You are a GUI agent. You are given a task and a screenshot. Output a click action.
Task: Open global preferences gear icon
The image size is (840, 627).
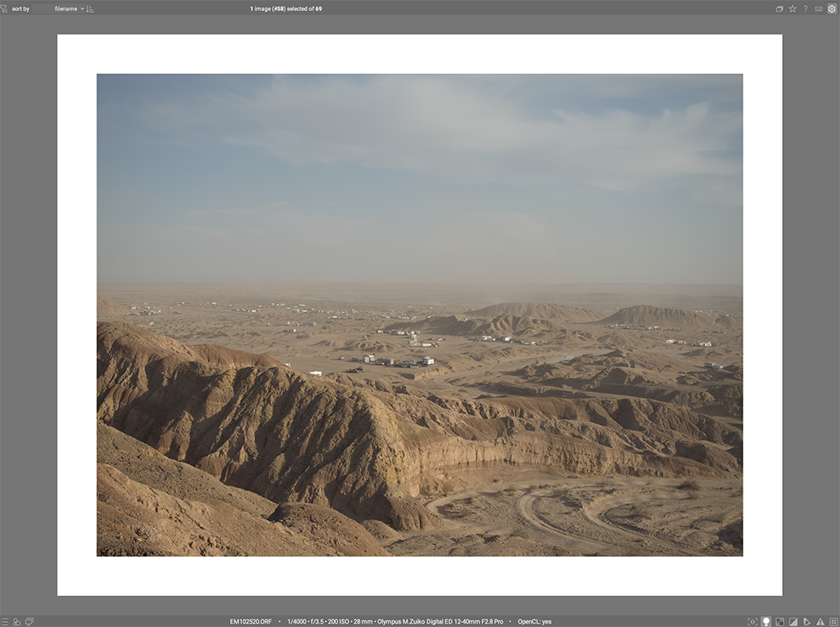click(x=832, y=8)
